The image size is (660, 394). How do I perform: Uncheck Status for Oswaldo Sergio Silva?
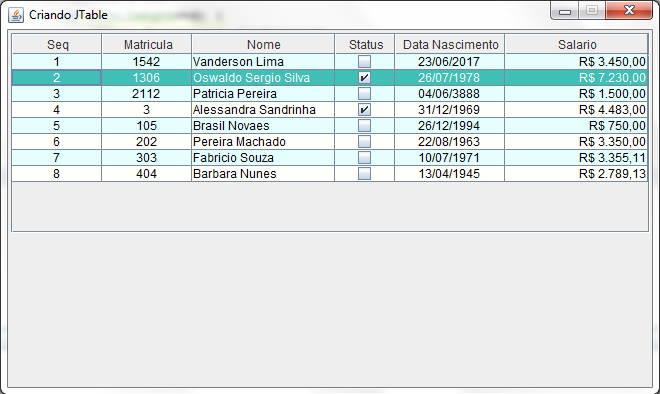click(x=364, y=78)
